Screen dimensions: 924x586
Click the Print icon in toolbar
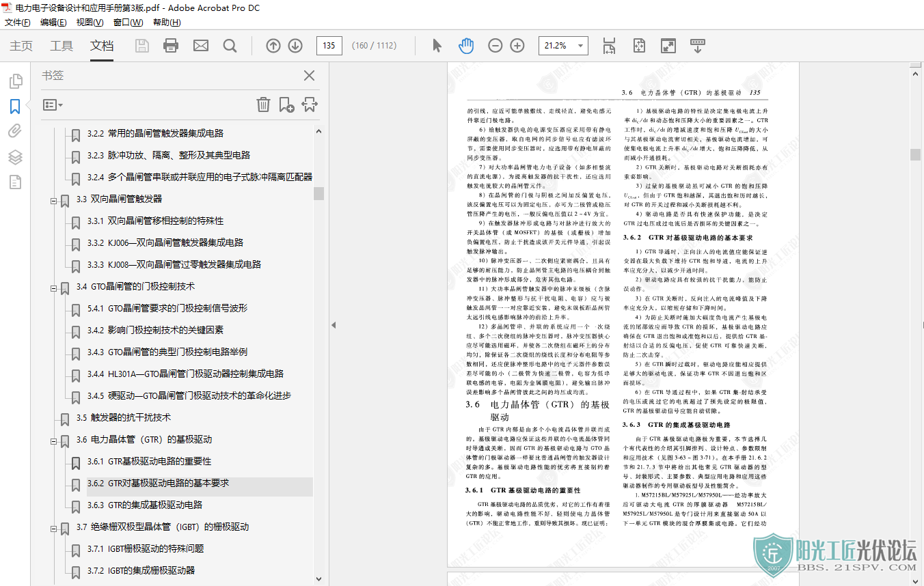[x=171, y=46]
